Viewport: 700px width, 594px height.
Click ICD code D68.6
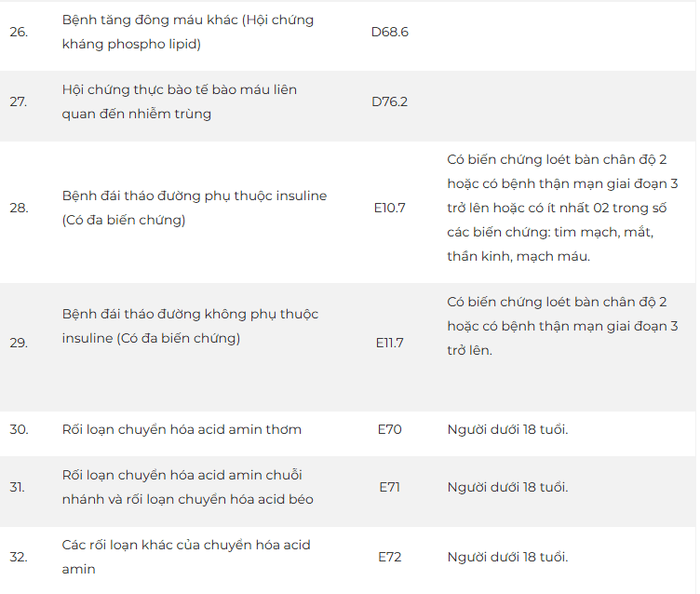pyautogui.click(x=389, y=32)
